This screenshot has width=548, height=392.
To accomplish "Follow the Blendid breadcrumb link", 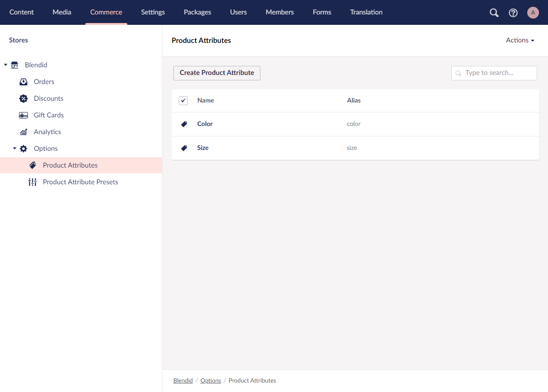I will (183, 381).
